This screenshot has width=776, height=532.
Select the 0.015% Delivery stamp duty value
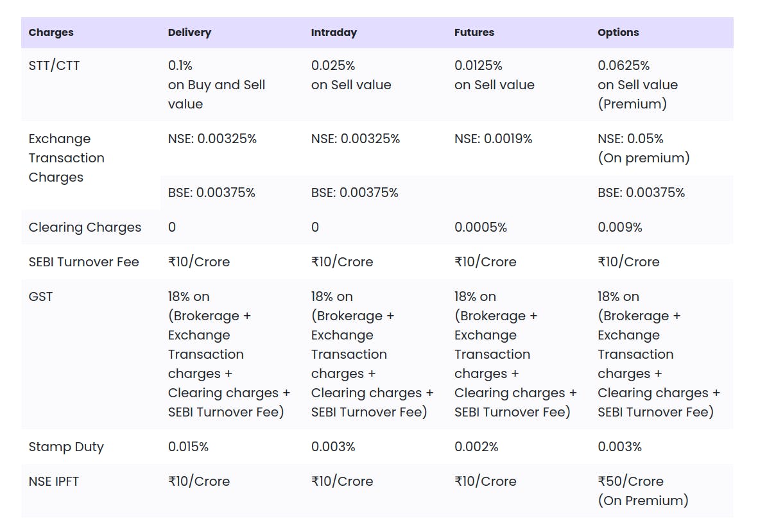[x=188, y=447]
